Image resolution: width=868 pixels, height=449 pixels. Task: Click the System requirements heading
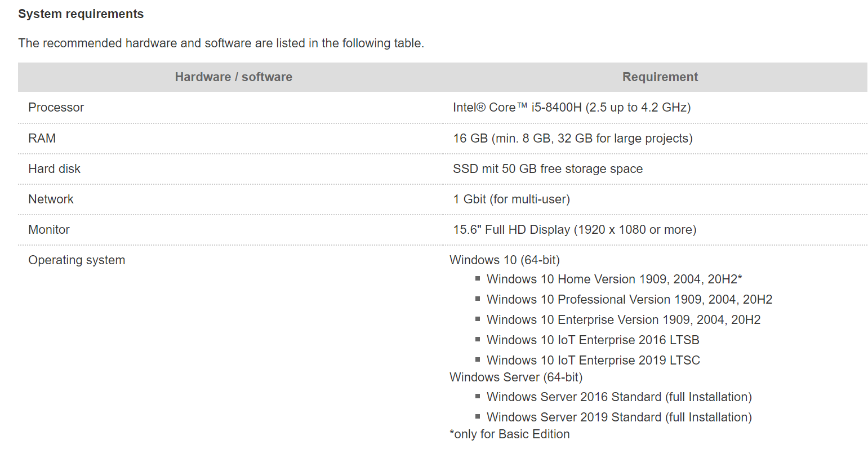[x=81, y=14]
